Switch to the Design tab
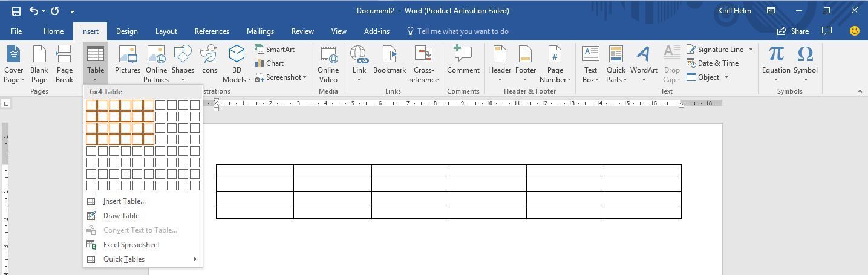The image size is (868, 275). click(x=126, y=31)
